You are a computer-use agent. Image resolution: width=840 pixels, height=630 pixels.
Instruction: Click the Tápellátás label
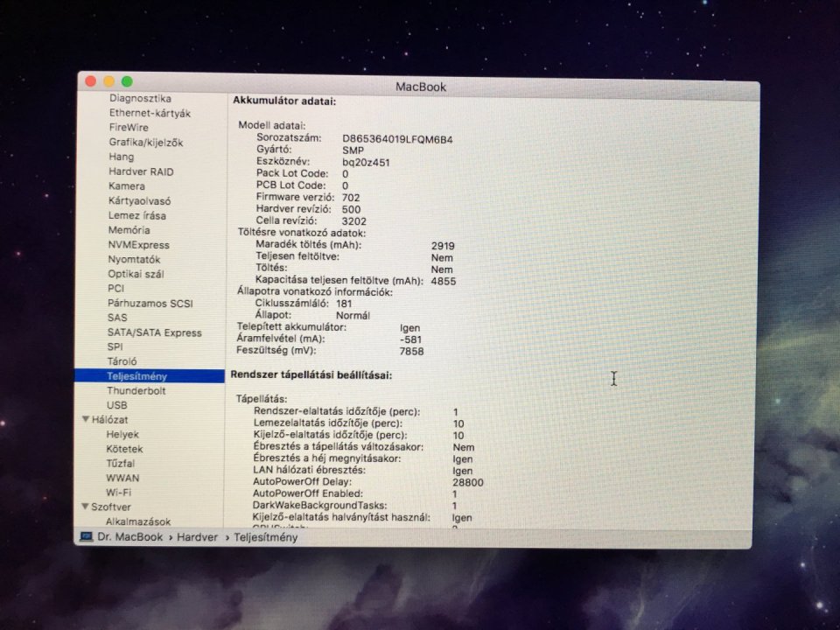[262, 399]
